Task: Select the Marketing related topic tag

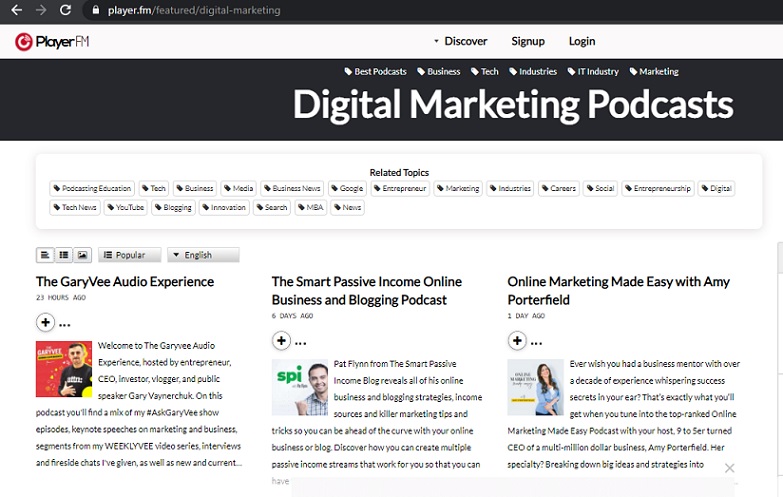Action: click(458, 188)
